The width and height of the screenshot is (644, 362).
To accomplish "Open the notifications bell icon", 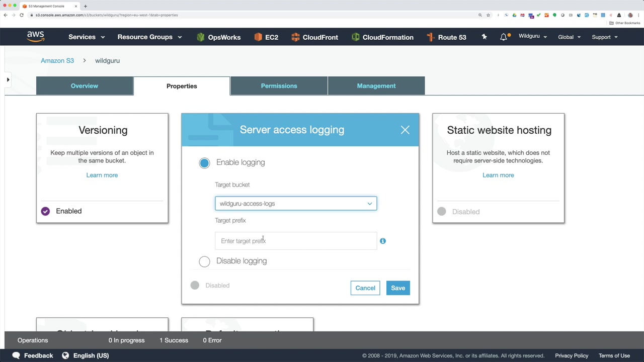I will (x=504, y=37).
